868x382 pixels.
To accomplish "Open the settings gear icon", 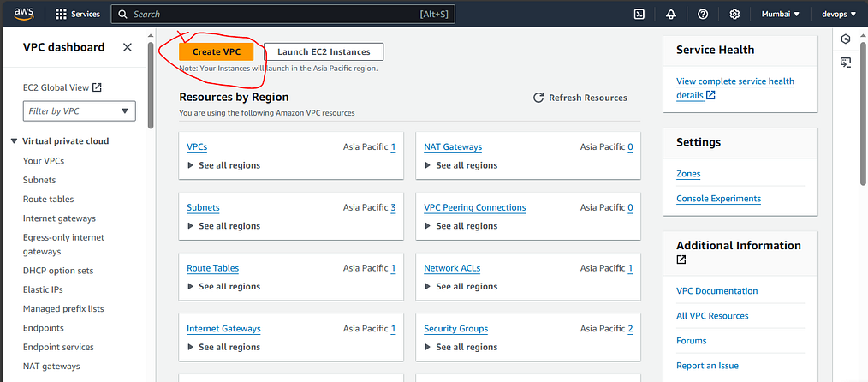I will pyautogui.click(x=734, y=15).
